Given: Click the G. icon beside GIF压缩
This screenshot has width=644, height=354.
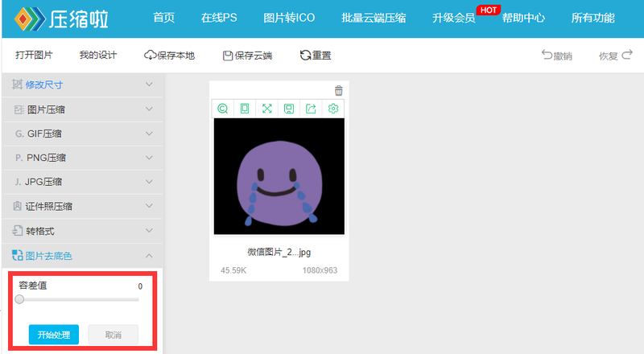Looking at the screenshot, I should [x=19, y=134].
